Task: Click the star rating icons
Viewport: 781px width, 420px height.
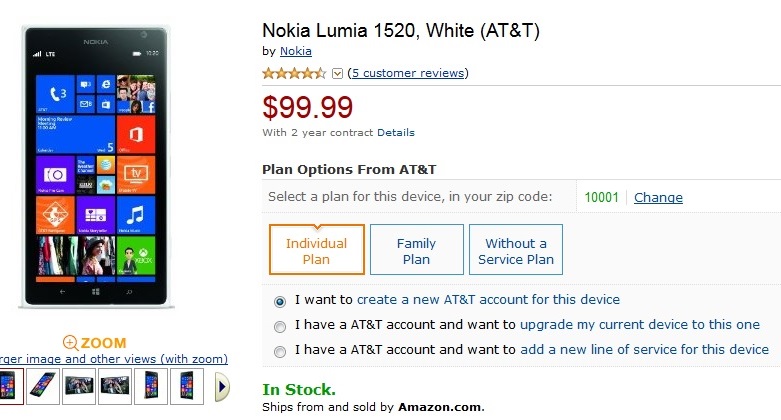Action: (294, 73)
